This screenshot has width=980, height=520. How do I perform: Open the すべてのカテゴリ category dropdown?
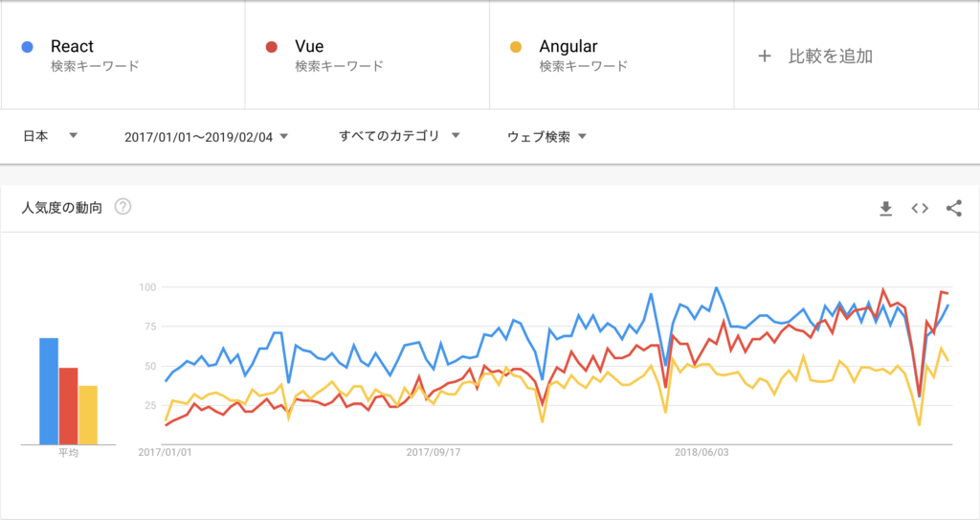(x=399, y=136)
